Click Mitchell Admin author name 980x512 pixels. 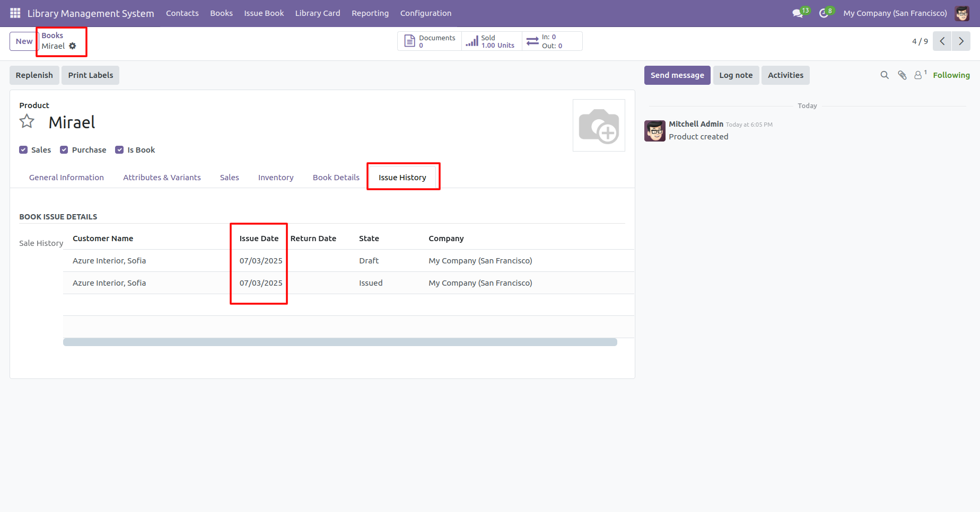click(x=696, y=124)
